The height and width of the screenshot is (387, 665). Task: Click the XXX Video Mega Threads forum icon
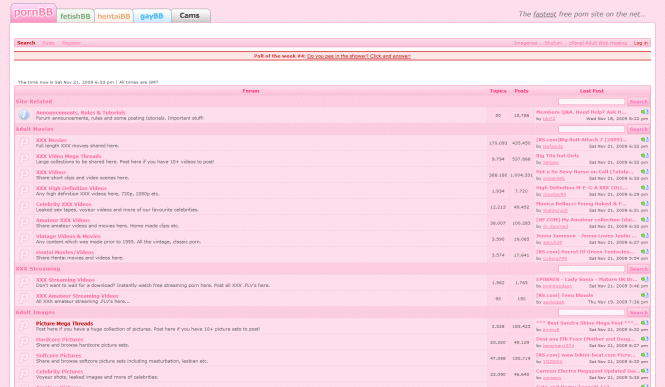point(24,159)
